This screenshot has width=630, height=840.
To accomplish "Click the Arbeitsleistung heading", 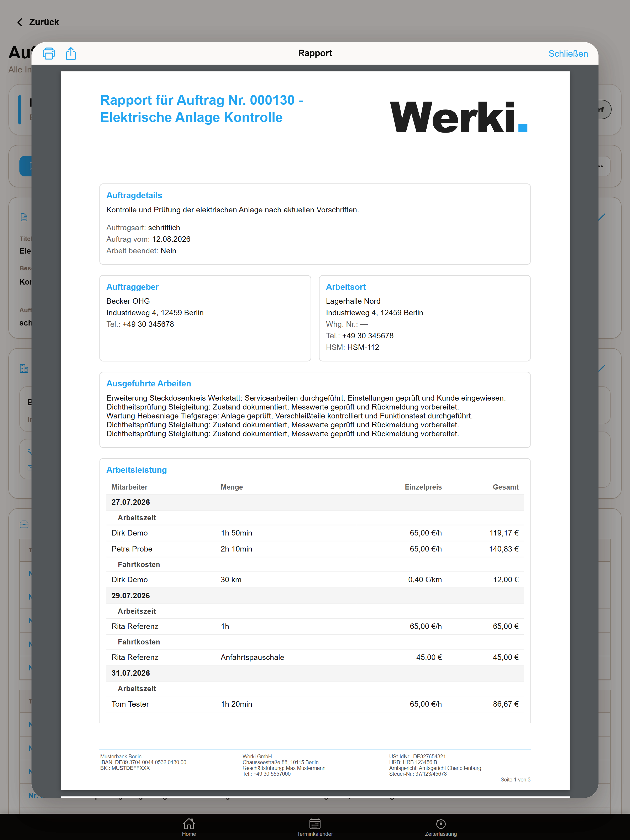I will tap(136, 470).
